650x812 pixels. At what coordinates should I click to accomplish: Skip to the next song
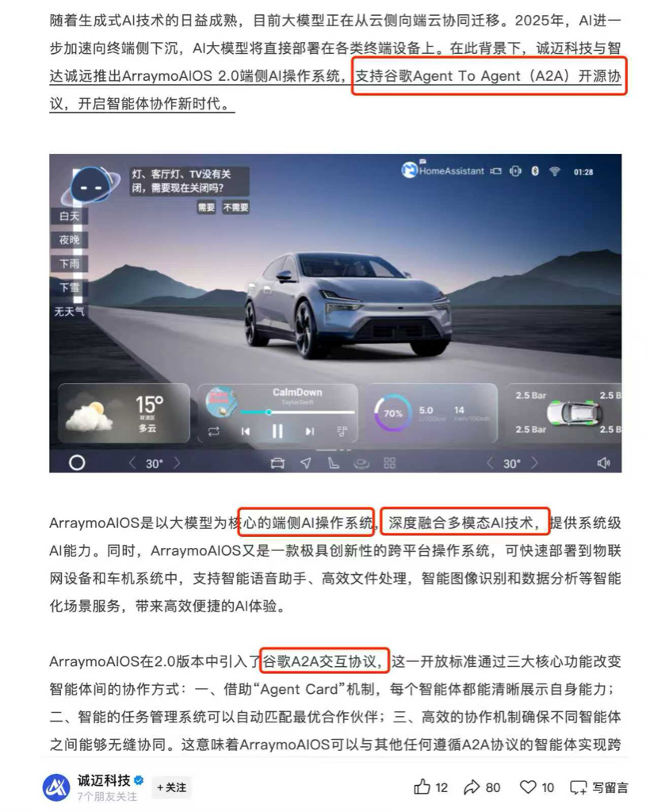309,431
